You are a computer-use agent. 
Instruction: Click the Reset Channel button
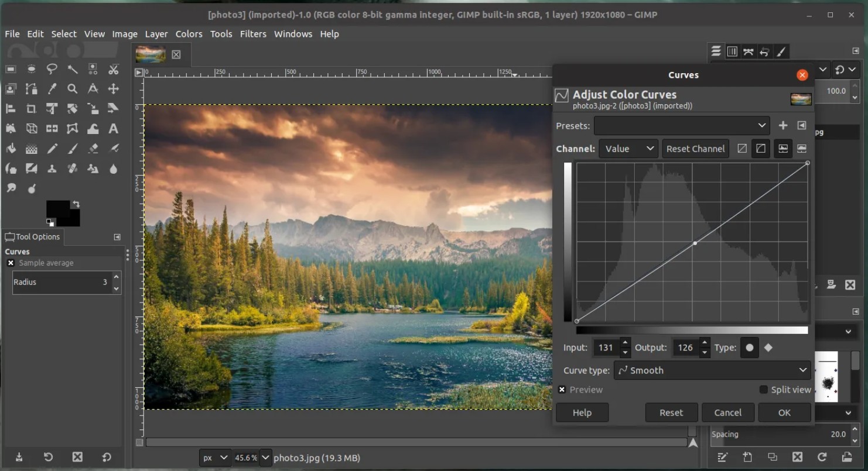695,149
